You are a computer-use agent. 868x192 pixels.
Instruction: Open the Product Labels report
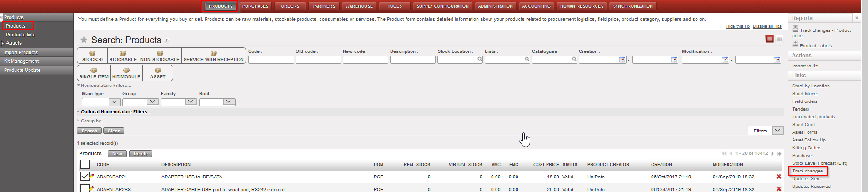pos(812,45)
